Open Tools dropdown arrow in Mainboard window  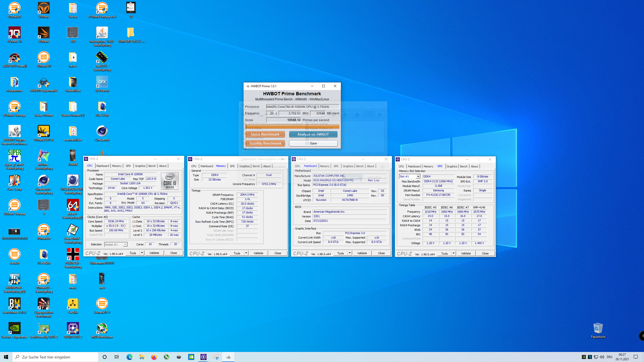[350, 253]
